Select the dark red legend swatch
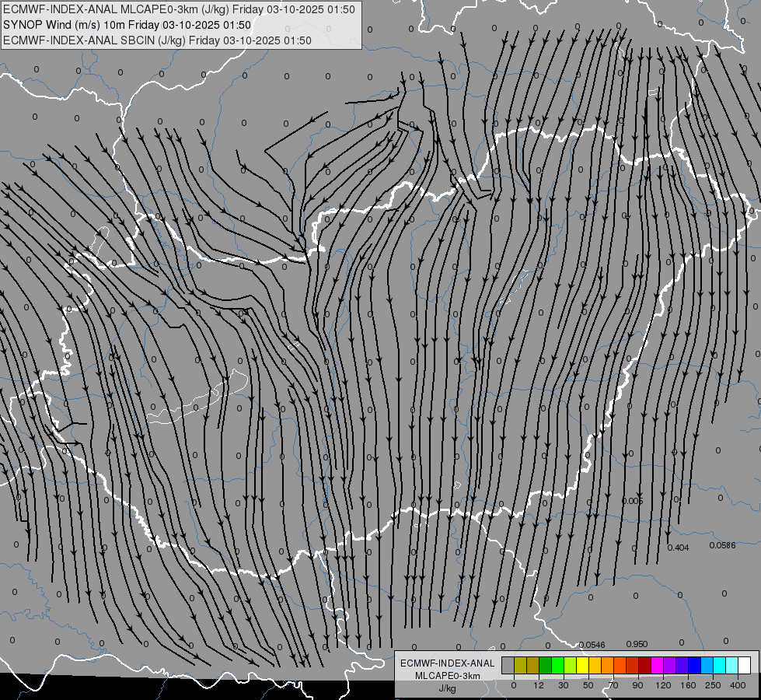761x700 pixels. (644, 665)
